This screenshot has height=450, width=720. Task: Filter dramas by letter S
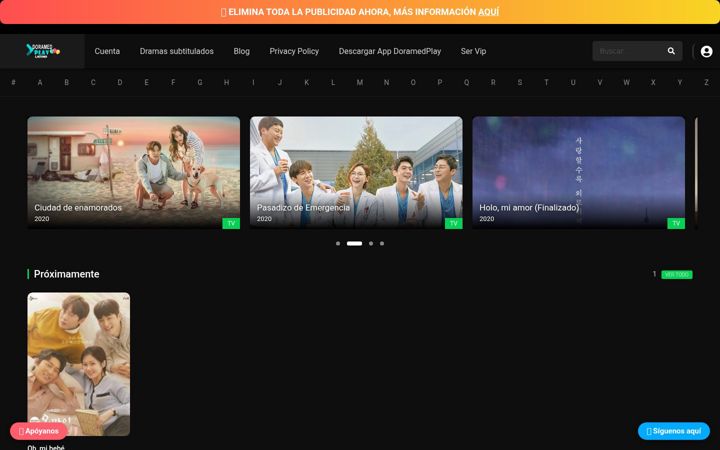520,83
